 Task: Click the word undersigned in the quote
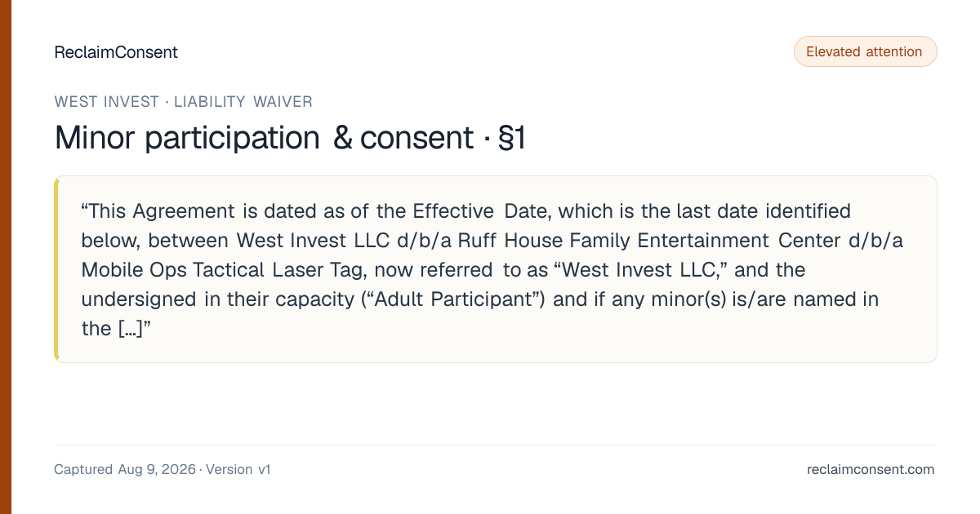click(139, 299)
